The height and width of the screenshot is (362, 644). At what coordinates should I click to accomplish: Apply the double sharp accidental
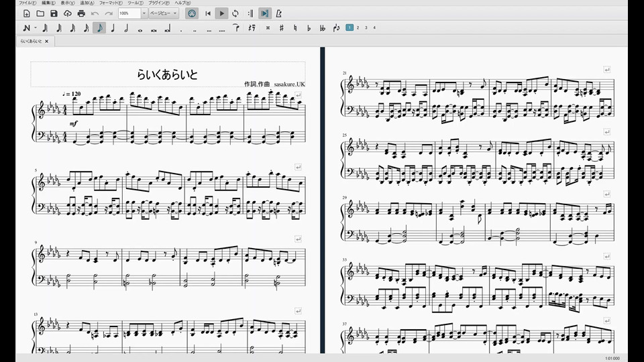point(268,28)
